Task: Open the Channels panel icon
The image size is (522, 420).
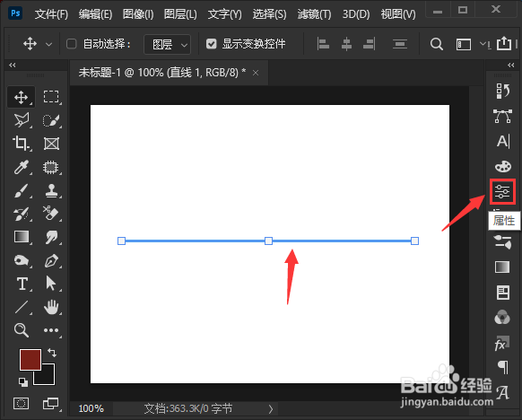Action: 502,318
